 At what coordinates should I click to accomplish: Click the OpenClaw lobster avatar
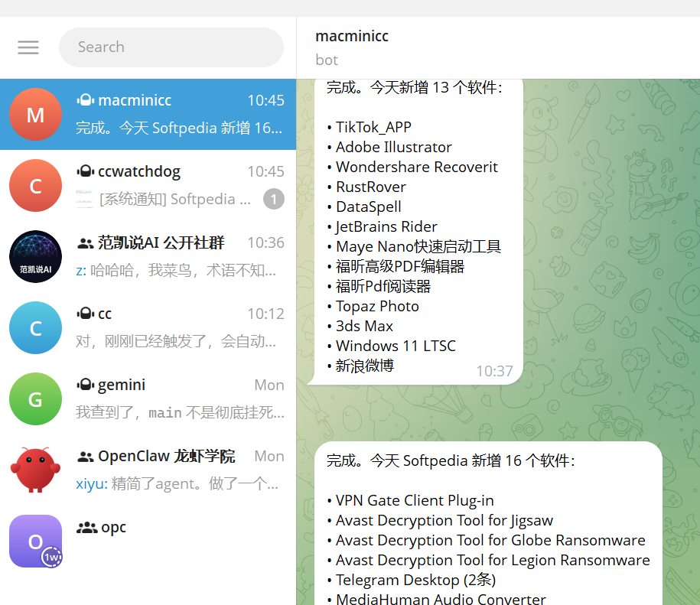pyautogui.click(x=35, y=470)
